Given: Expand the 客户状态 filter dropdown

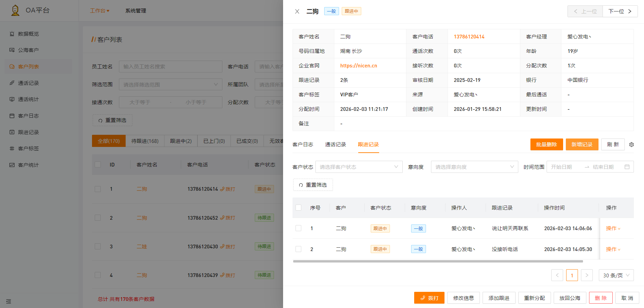Looking at the screenshot, I should [x=359, y=167].
